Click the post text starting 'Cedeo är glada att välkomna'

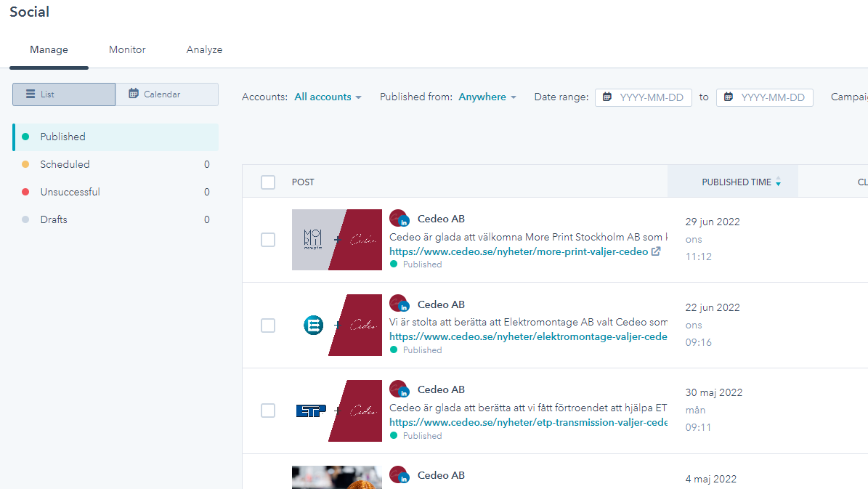(528, 237)
